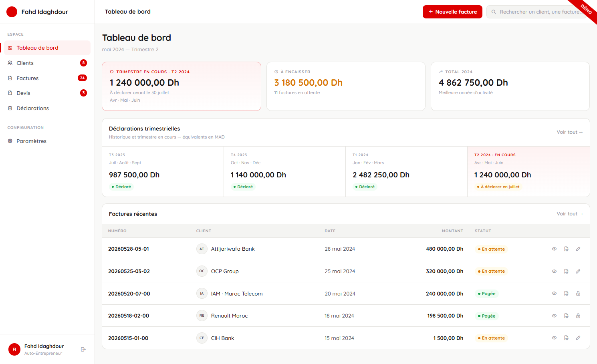Click the OC avatar for OCP Group
The height and width of the screenshot is (364, 597).
click(x=202, y=271)
